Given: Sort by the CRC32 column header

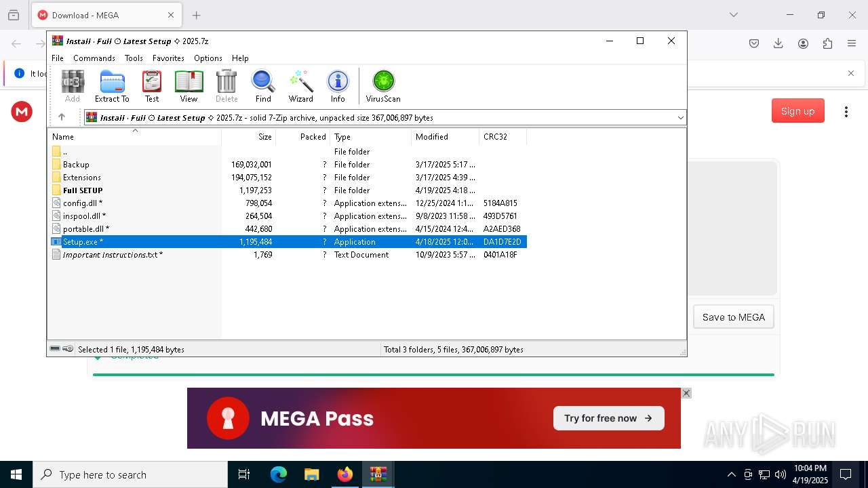Looking at the screenshot, I should tap(502, 136).
